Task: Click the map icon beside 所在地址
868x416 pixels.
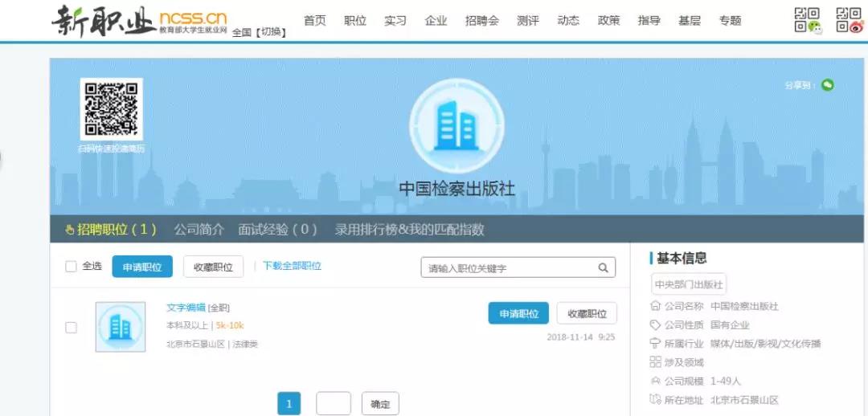Action: [656, 400]
